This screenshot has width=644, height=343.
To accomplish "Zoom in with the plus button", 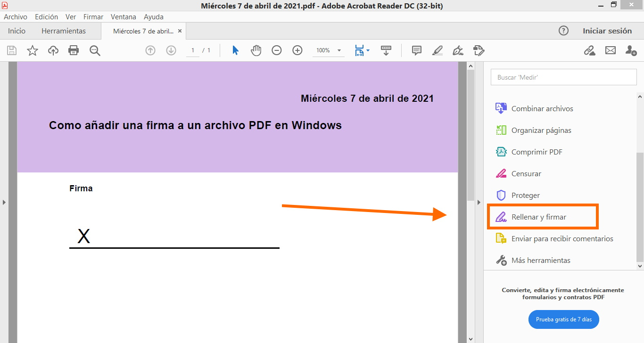I will coord(297,50).
